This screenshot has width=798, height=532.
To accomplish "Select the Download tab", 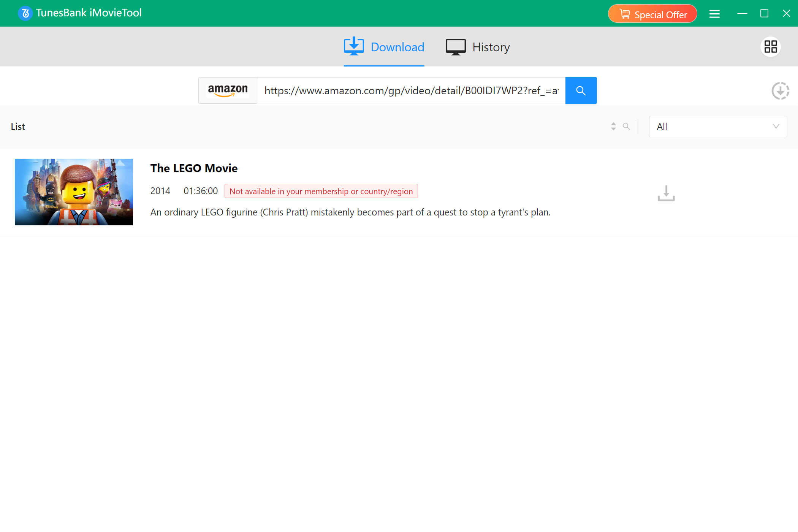I will [x=384, y=47].
